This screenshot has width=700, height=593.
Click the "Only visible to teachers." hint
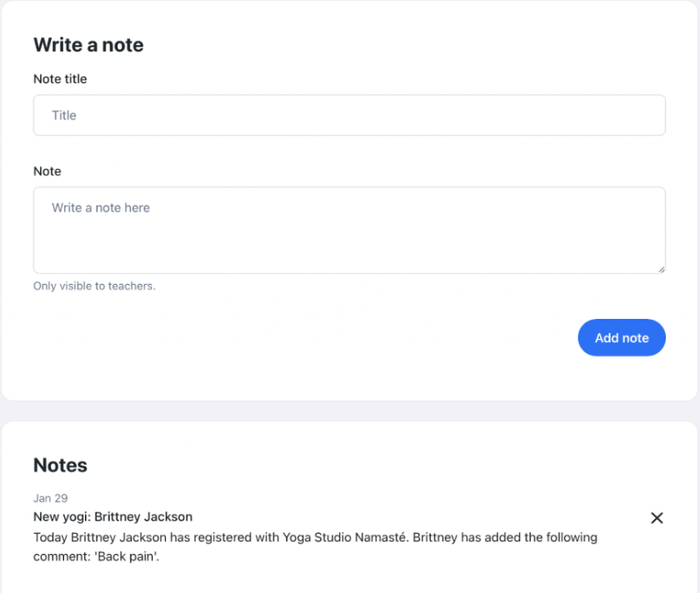(x=94, y=286)
